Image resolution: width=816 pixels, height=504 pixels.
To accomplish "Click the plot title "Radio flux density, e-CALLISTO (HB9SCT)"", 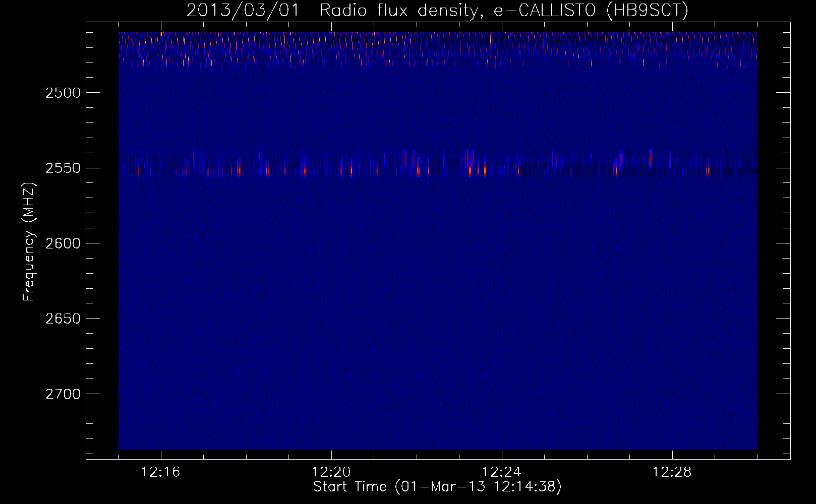I will tap(504, 10).
